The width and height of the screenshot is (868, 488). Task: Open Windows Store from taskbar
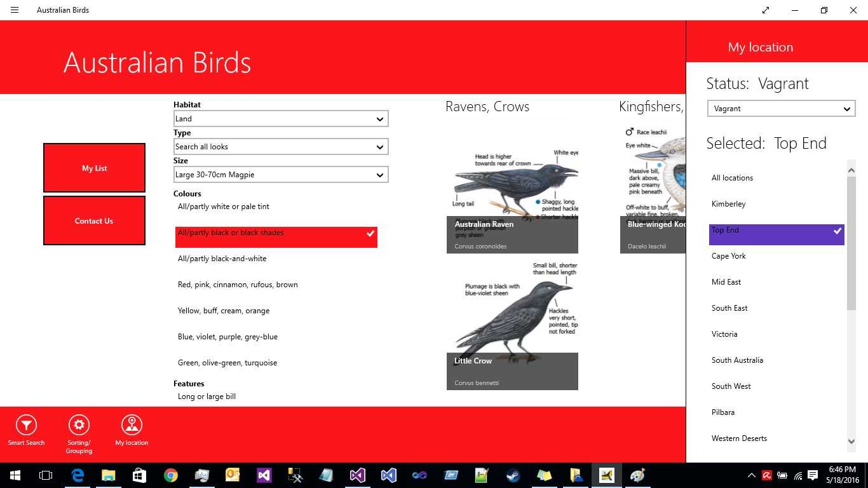140,475
